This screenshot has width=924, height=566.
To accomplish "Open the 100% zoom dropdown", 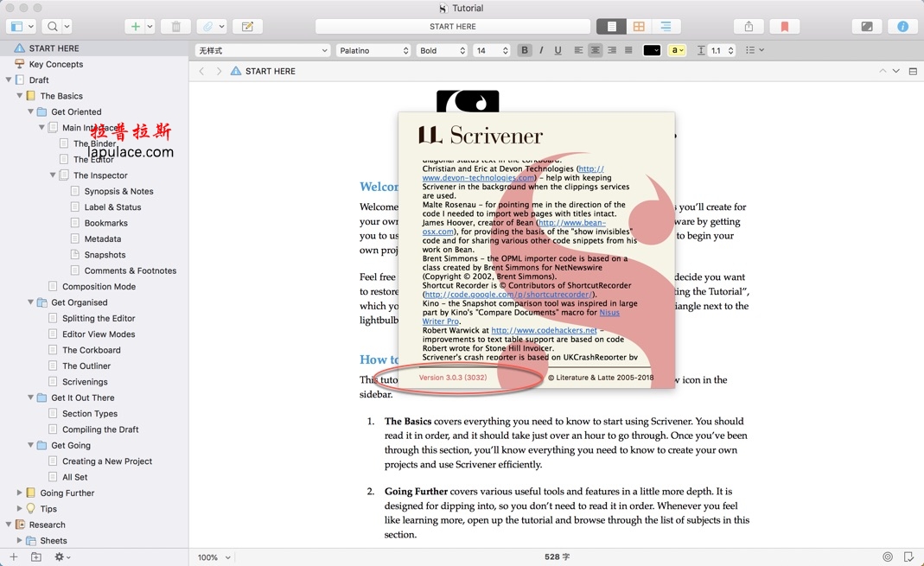I will 213,557.
